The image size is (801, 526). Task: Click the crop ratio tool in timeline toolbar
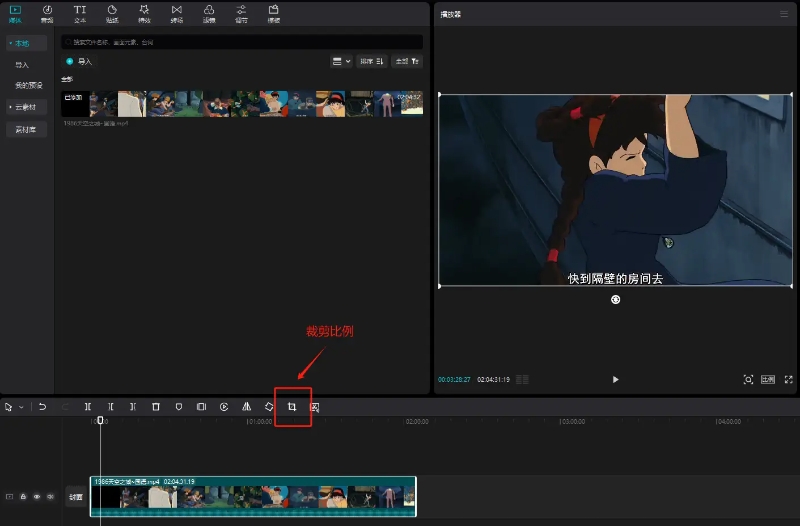click(x=292, y=407)
